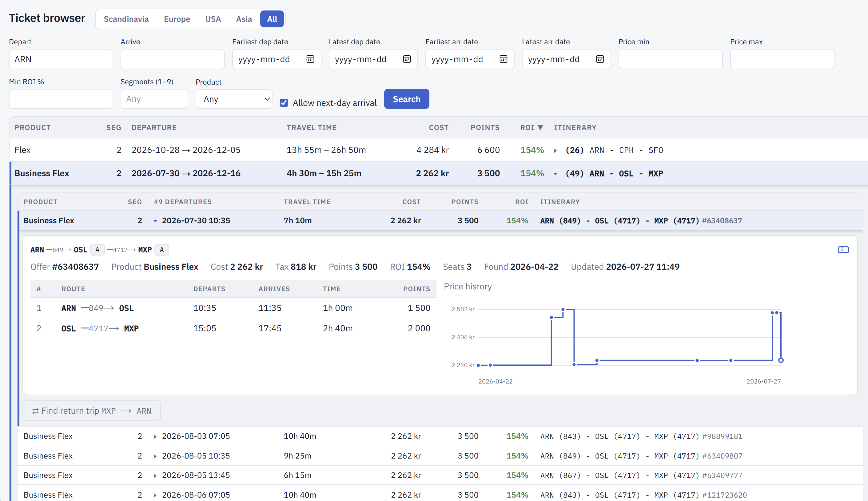Expand the ARN - CPH - SFO row
This screenshot has width=868, height=501.
(555, 150)
